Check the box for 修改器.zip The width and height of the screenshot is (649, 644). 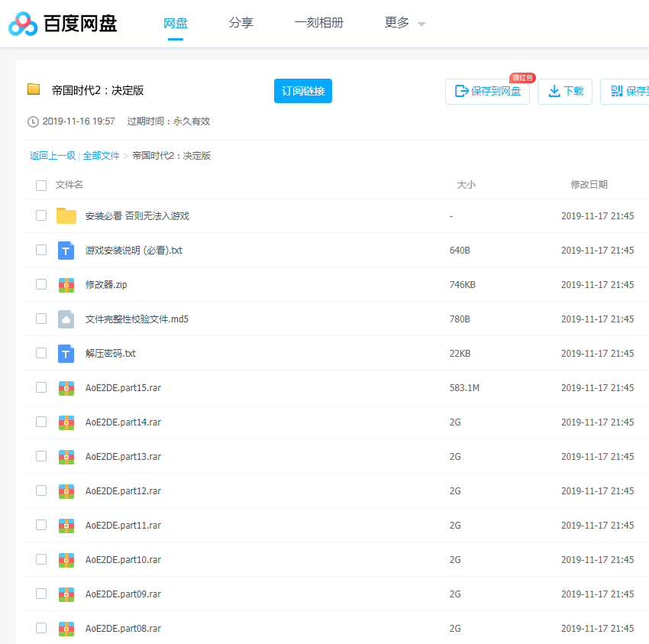pos(41,284)
